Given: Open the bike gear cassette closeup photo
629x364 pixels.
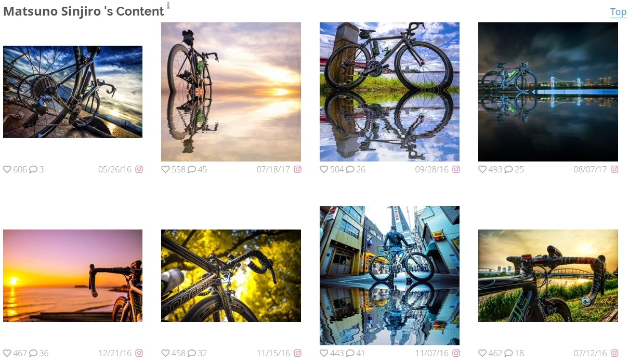Looking at the screenshot, I should coord(73,92).
